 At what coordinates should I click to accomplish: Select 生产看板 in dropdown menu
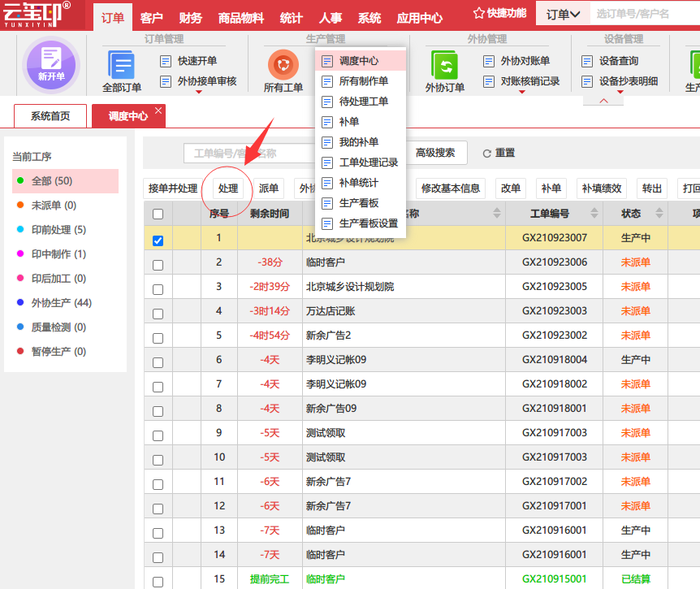tap(361, 203)
